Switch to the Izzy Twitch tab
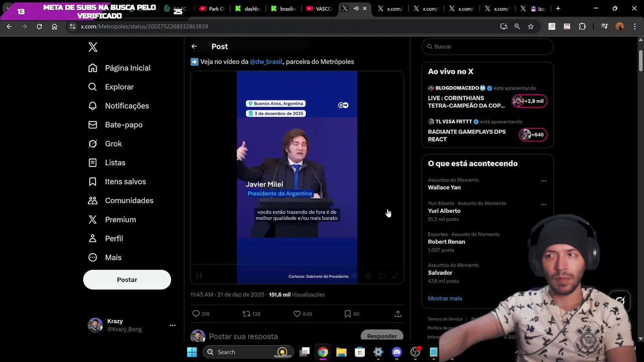 [533, 9]
